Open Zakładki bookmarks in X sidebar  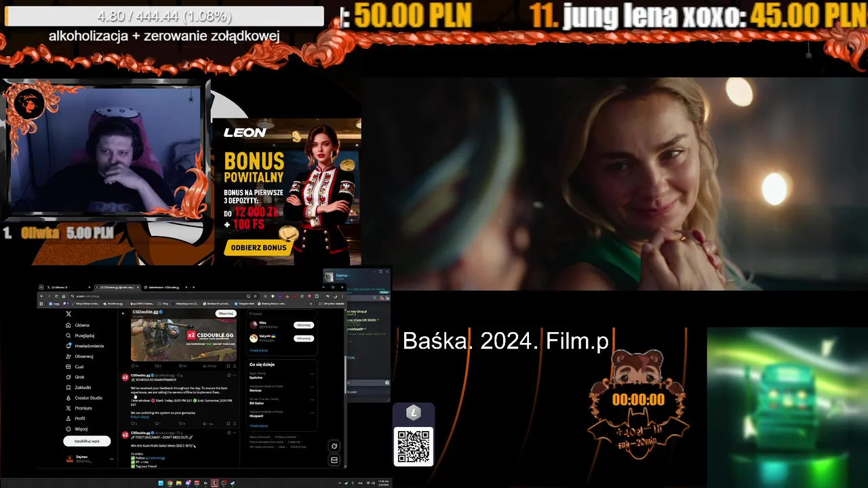click(78, 388)
